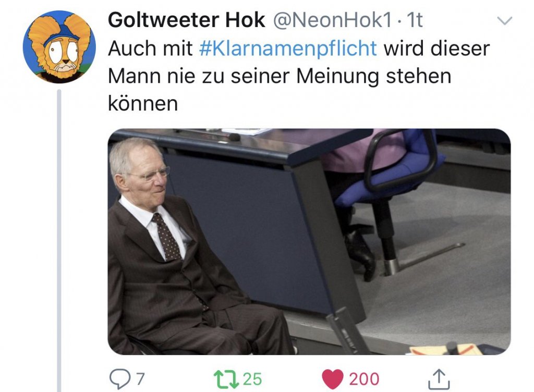Click the word 'können' in the tweet
This screenshot has width=534, height=392.
143,103
